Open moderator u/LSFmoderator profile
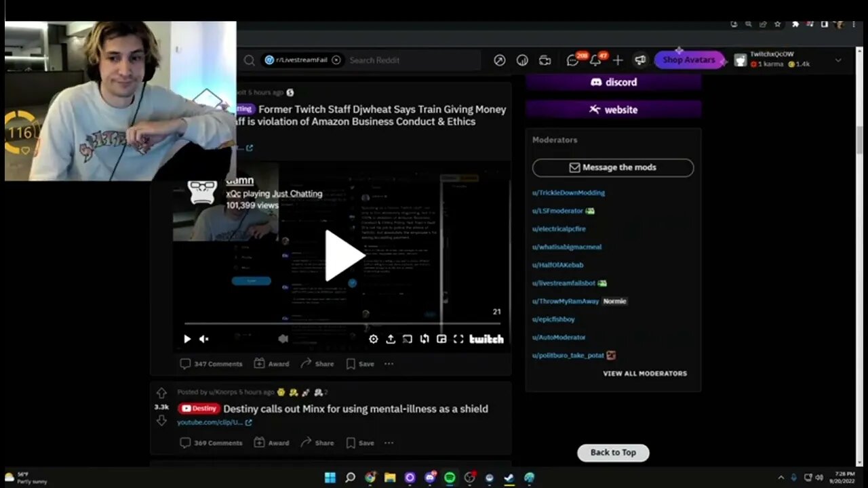Image resolution: width=868 pixels, height=488 pixels. click(557, 211)
